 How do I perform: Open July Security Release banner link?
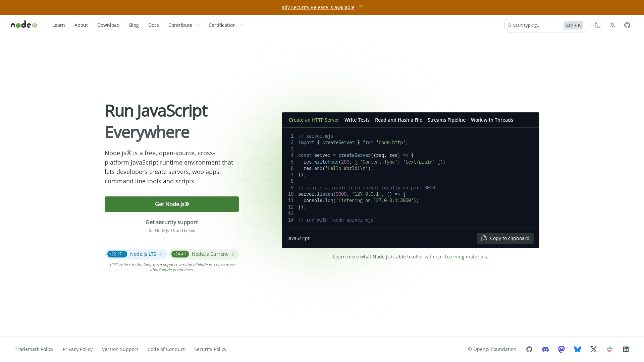tap(318, 7)
